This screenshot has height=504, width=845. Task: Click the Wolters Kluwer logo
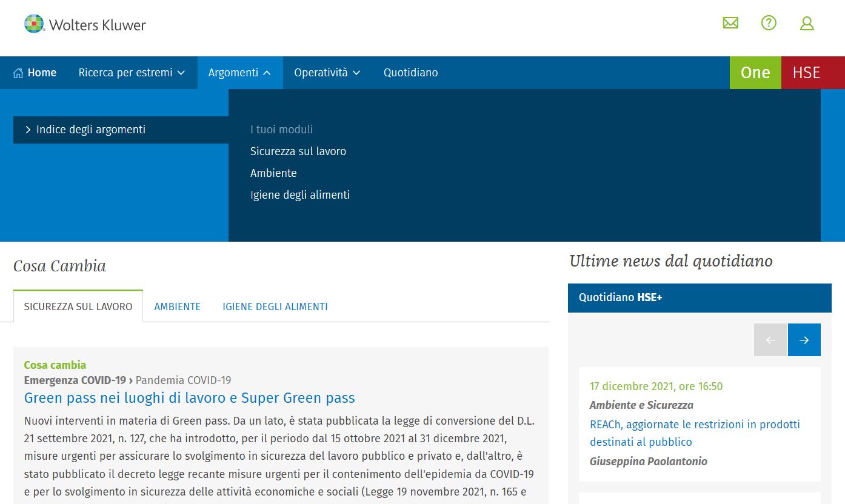coord(85,24)
